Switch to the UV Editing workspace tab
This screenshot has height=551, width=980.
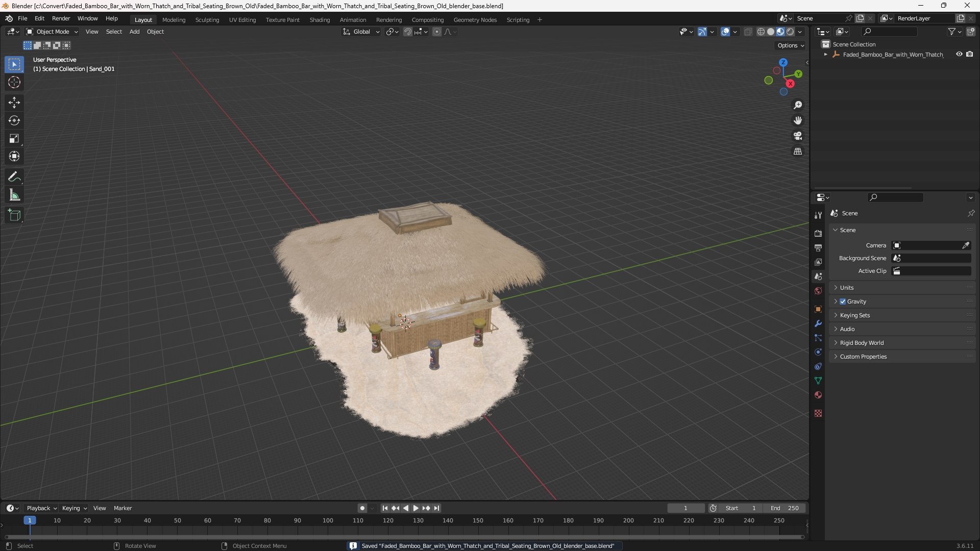(x=242, y=20)
